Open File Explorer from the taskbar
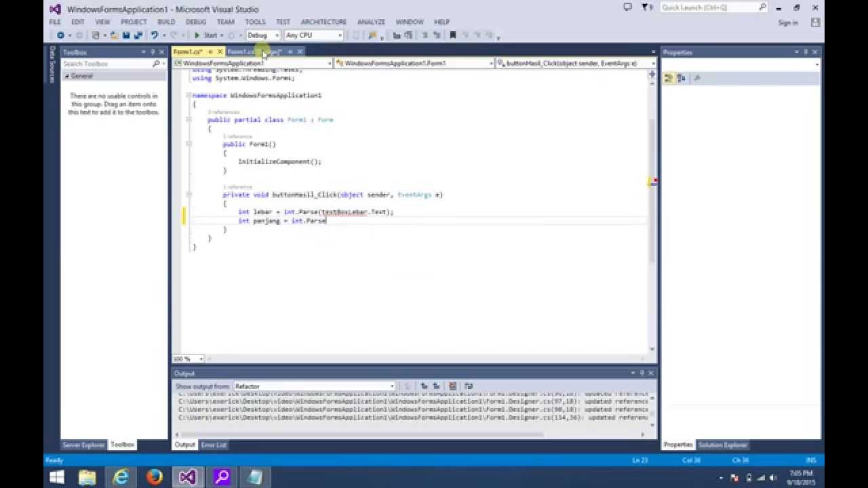 [87, 477]
